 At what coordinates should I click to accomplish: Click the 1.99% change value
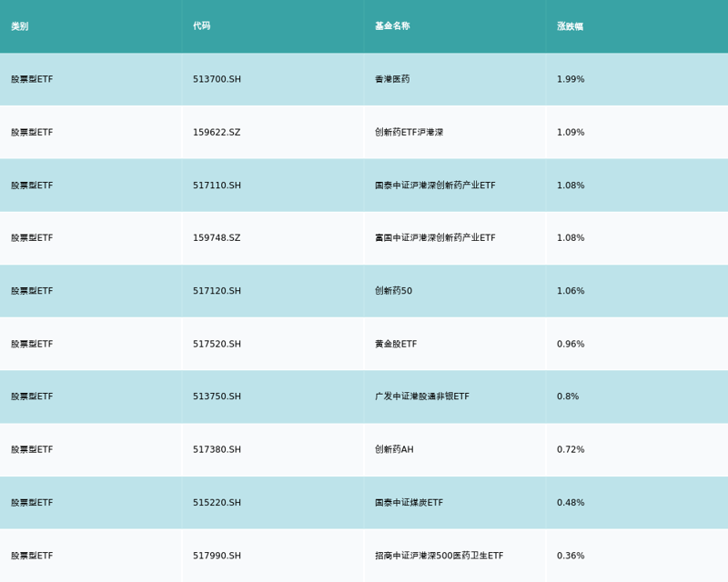click(x=571, y=79)
